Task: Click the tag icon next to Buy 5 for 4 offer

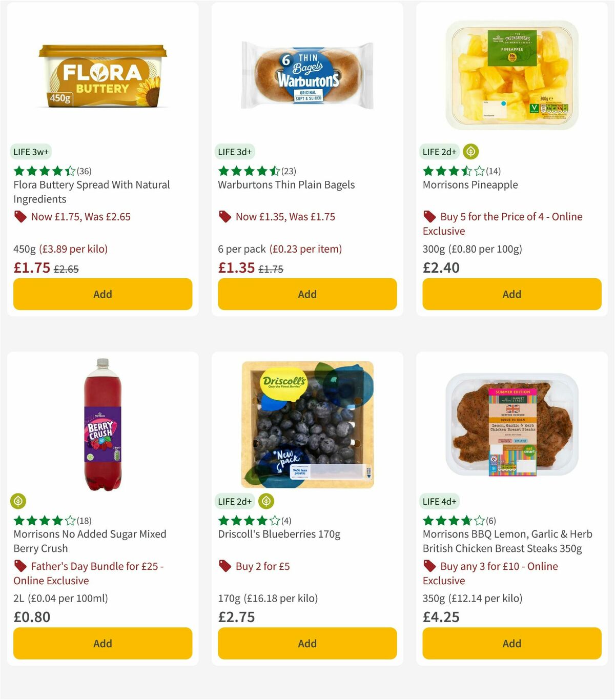Action: coord(429,217)
